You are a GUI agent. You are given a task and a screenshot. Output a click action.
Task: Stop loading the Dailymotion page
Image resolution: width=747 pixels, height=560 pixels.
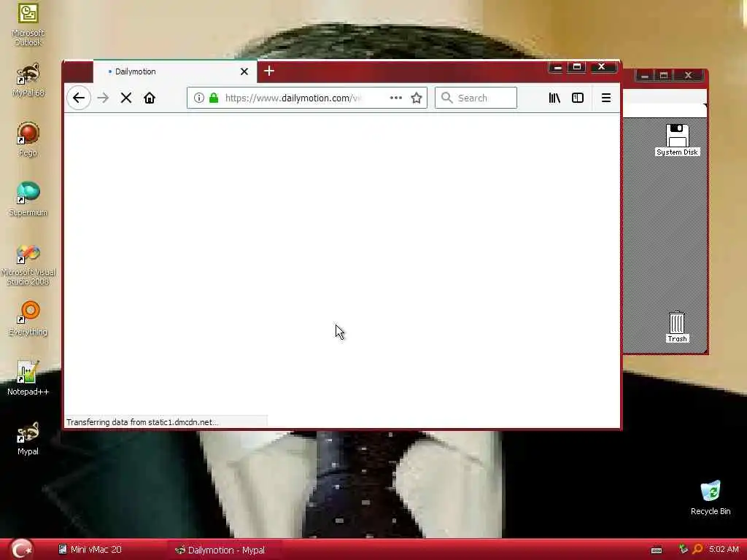(126, 98)
